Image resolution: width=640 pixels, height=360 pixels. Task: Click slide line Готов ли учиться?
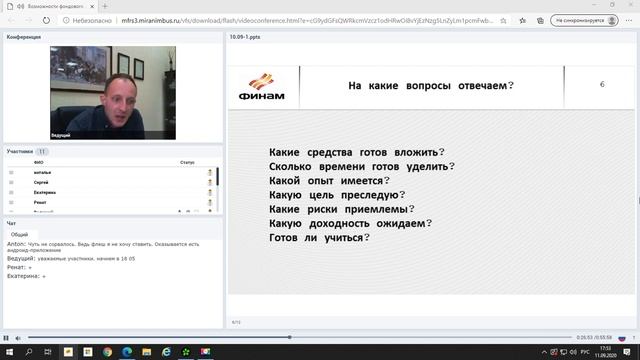click(319, 238)
